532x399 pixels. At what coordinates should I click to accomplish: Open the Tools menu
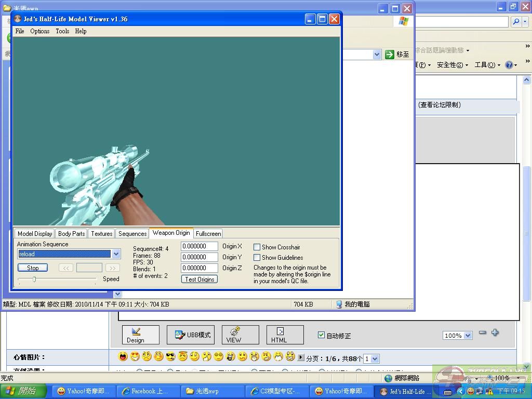click(x=62, y=31)
